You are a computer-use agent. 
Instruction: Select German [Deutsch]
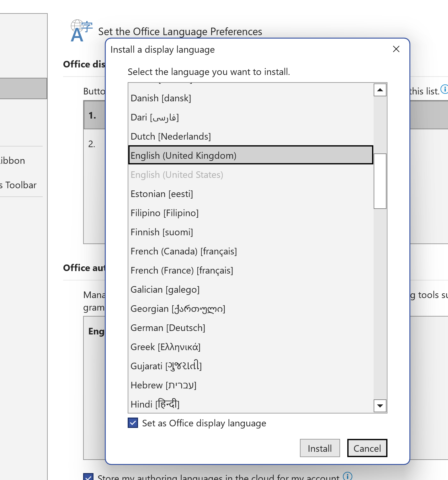[251, 328]
